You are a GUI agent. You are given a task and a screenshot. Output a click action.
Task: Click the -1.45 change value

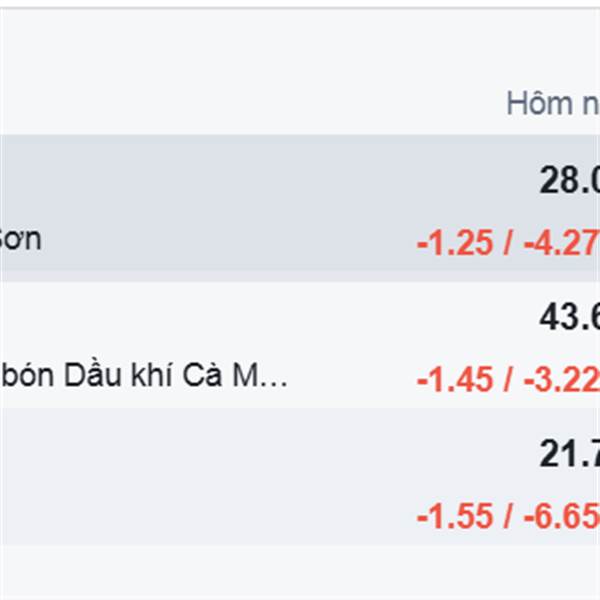click(455, 379)
